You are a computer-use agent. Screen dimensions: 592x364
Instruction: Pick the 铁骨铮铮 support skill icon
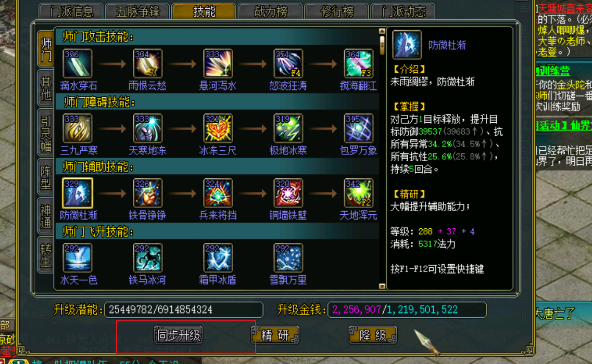(148, 193)
